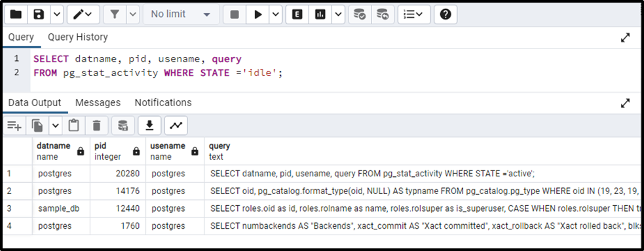Click the Explain (E) icon
Viewport: 644px width, 251px height.
(297, 15)
